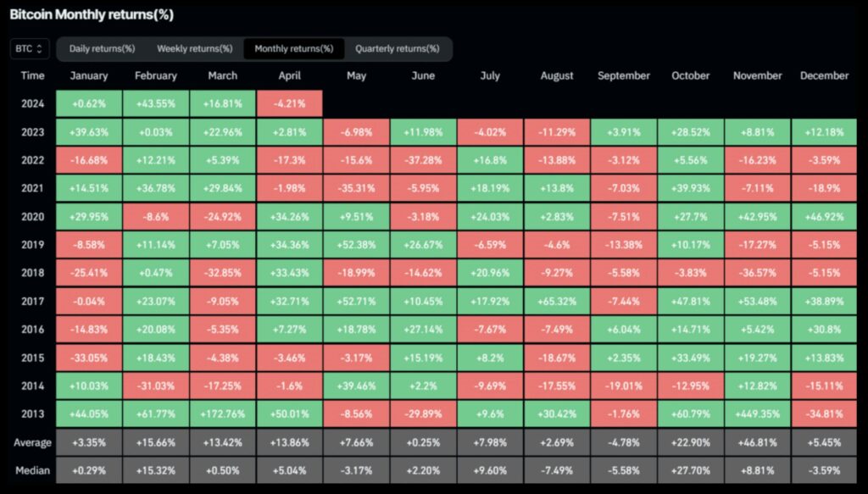This screenshot has height=494, width=868.
Task: Click the down chevron on BTC selector
Action: pyautogui.click(x=41, y=52)
